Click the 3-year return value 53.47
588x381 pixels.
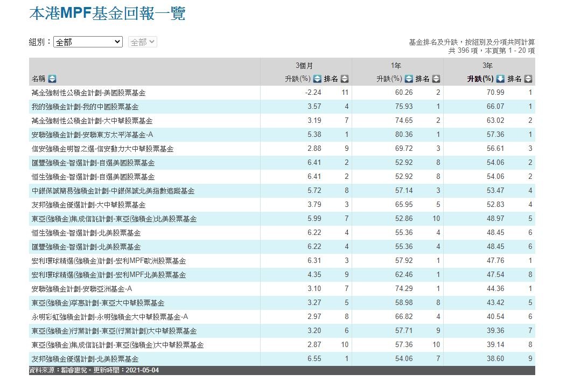495,191
